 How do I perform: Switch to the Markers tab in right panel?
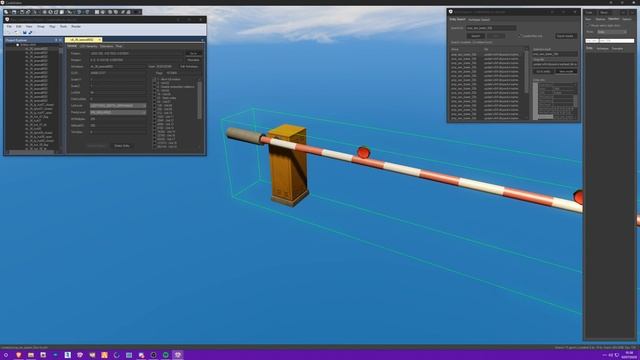click(600, 19)
